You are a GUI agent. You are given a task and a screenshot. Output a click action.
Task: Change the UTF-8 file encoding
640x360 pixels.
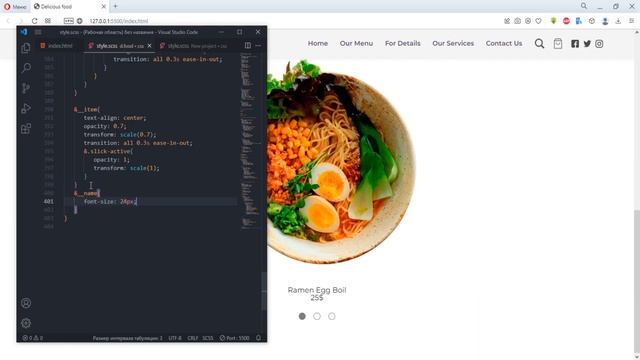click(175, 338)
